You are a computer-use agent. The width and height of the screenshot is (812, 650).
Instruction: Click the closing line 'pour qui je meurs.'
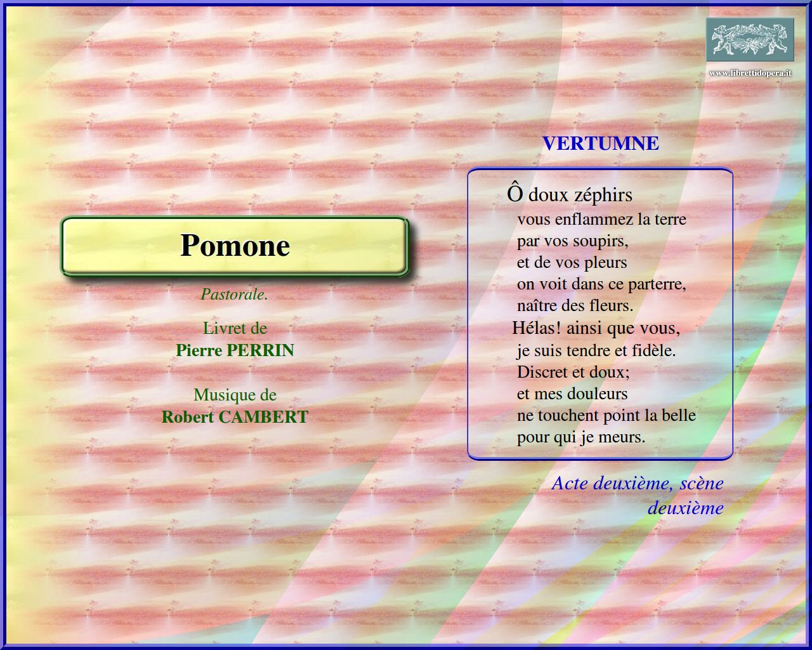click(580, 437)
